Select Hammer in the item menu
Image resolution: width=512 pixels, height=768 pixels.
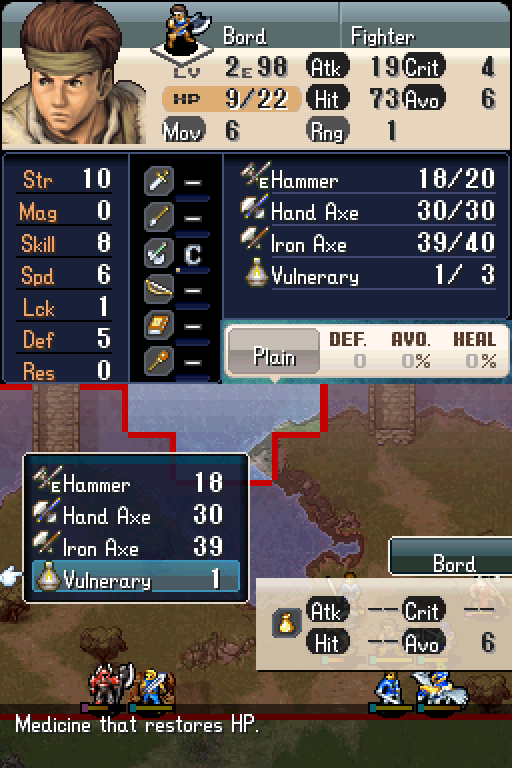click(136, 482)
